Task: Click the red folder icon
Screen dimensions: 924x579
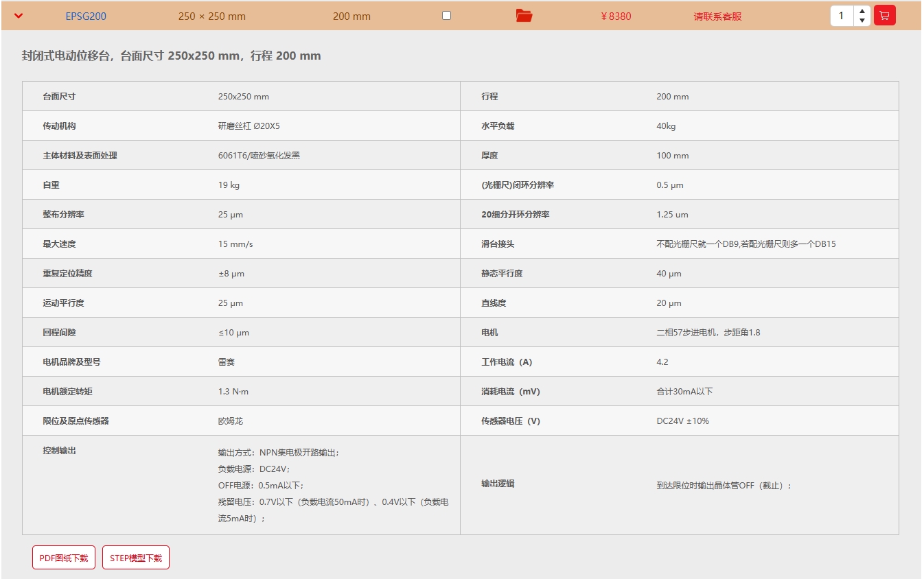Action: [x=524, y=16]
